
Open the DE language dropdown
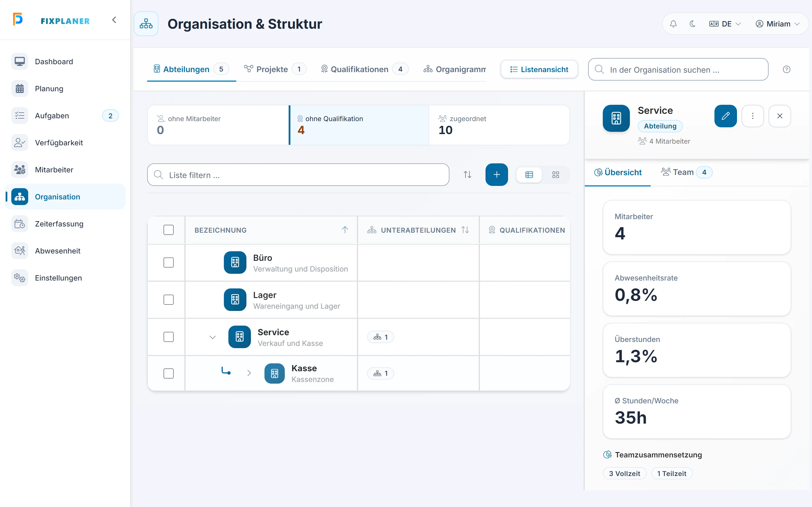coord(725,24)
